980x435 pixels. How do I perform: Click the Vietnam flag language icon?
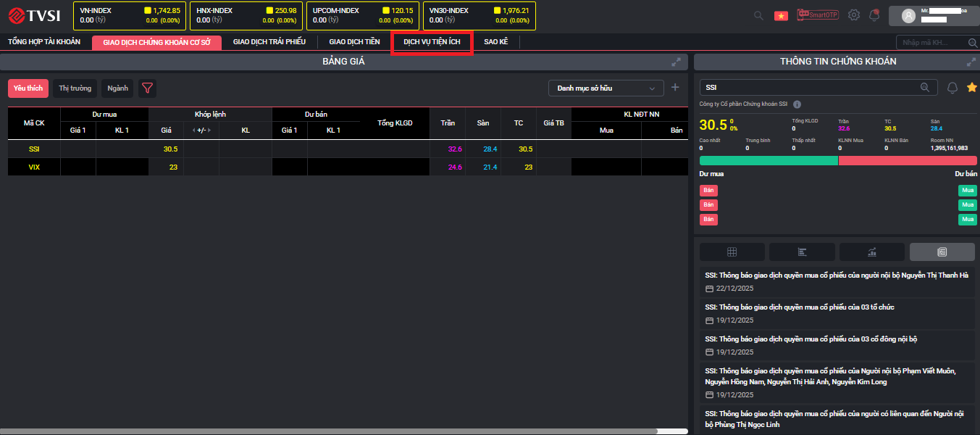tap(781, 15)
